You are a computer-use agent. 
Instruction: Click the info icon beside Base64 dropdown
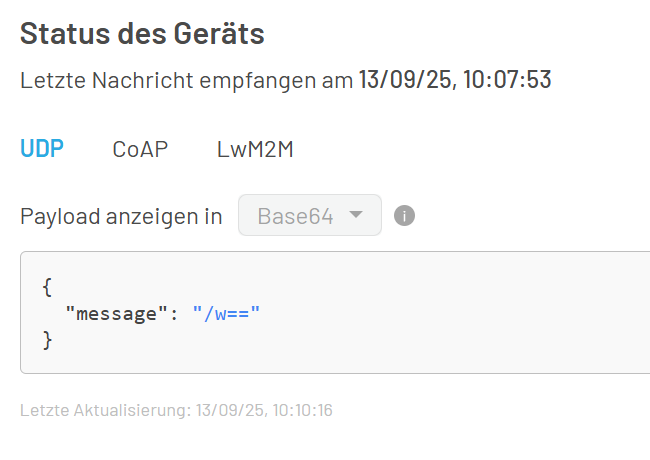[x=404, y=215]
